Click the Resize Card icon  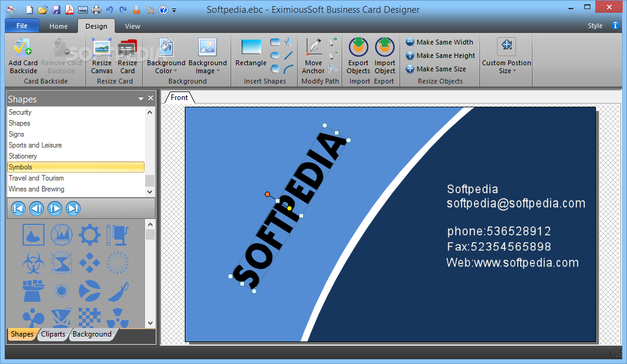pos(127,47)
